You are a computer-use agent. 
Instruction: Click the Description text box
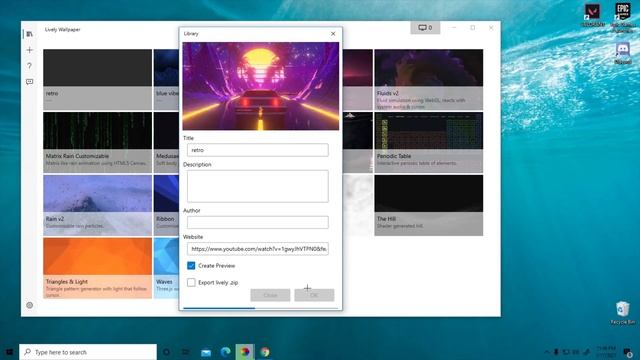(x=258, y=186)
